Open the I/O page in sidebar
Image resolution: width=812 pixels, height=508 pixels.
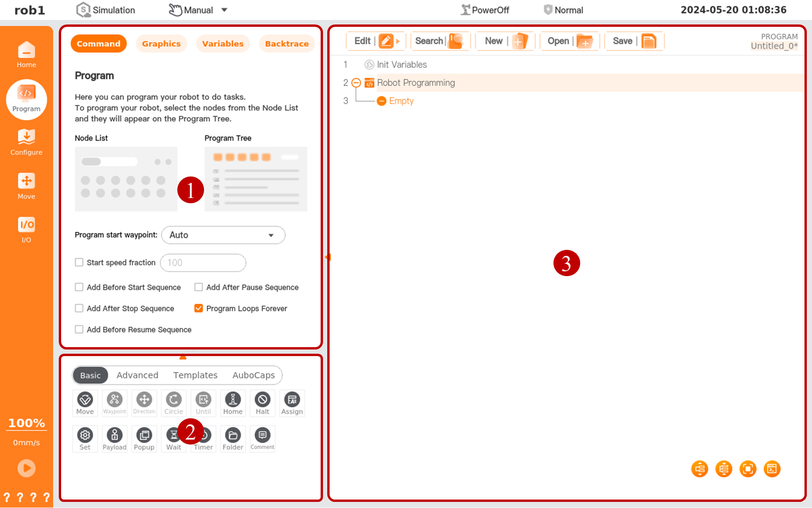tap(26, 229)
